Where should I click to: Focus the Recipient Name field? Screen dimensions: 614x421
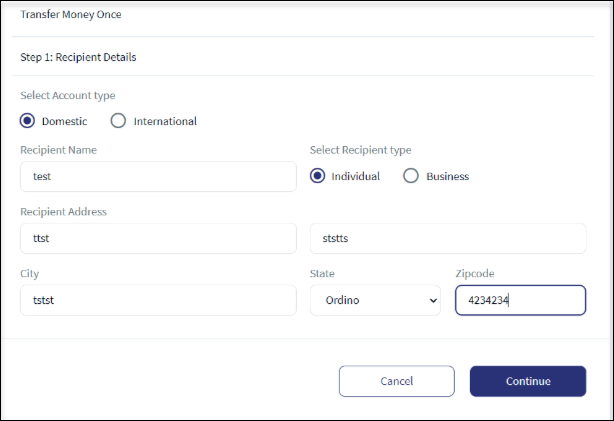(158, 176)
